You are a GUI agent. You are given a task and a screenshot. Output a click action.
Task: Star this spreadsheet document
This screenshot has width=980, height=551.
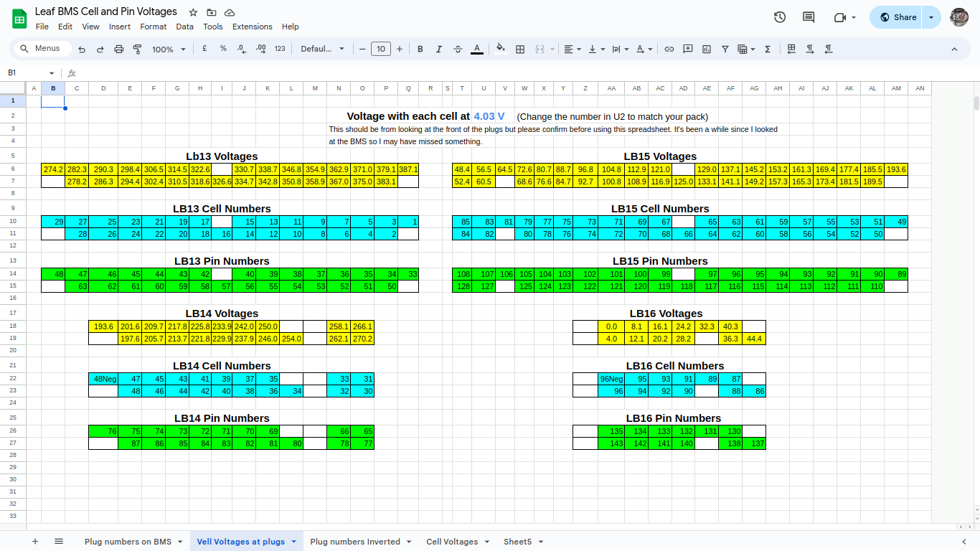[193, 12]
